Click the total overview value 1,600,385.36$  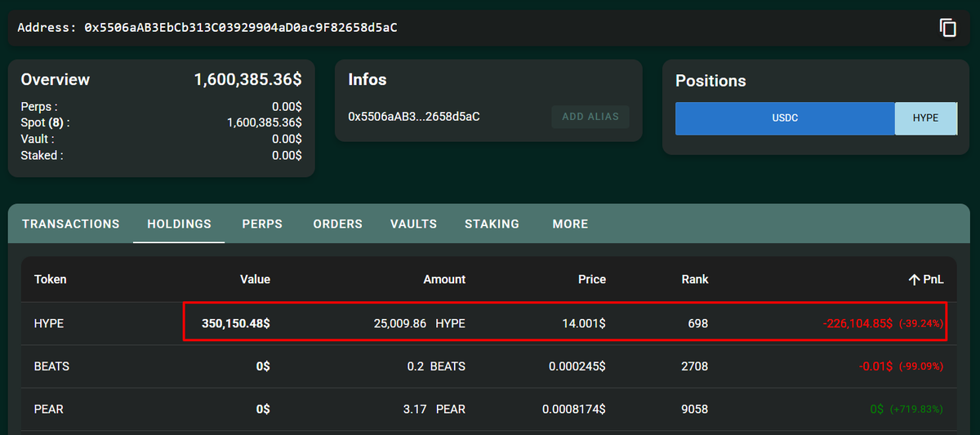[247, 80]
